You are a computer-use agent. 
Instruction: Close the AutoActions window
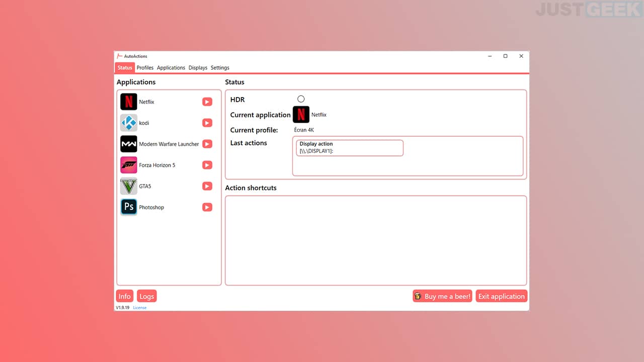521,56
